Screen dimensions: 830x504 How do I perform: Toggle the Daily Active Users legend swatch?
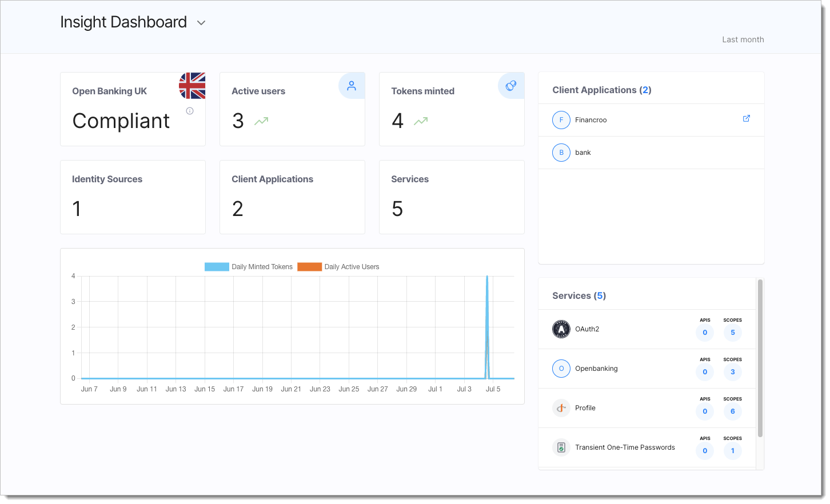pyautogui.click(x=309, y=267)
